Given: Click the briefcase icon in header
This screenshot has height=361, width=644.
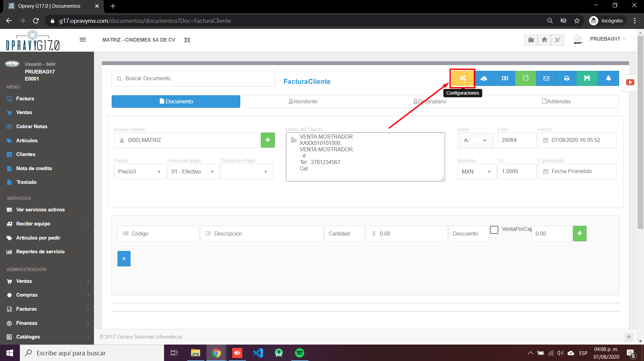Looking at the screenshot, I should pos(531,40).
